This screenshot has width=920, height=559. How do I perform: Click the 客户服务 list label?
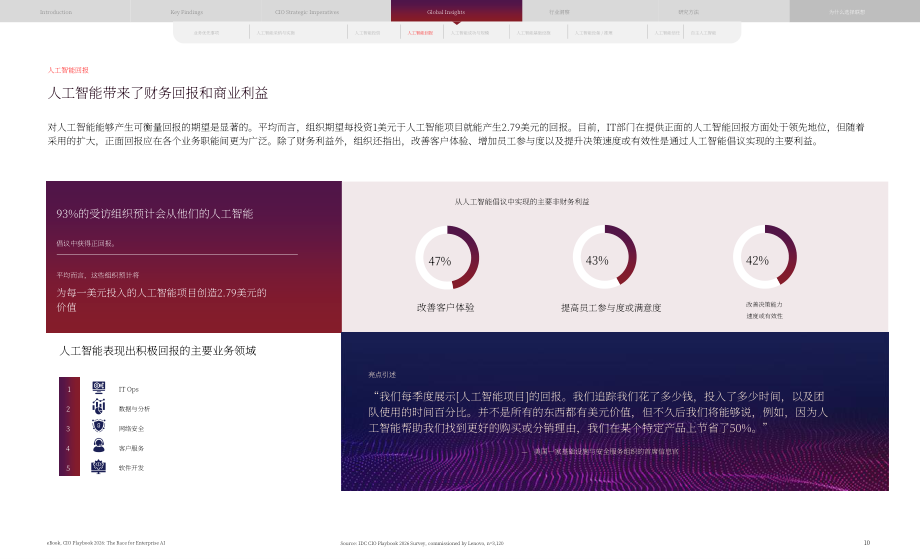coord(131,448)
